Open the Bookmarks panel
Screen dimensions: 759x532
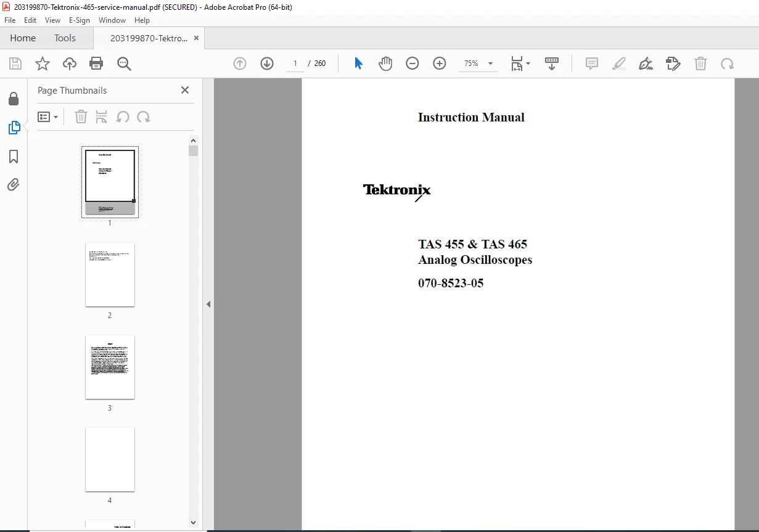14,157
